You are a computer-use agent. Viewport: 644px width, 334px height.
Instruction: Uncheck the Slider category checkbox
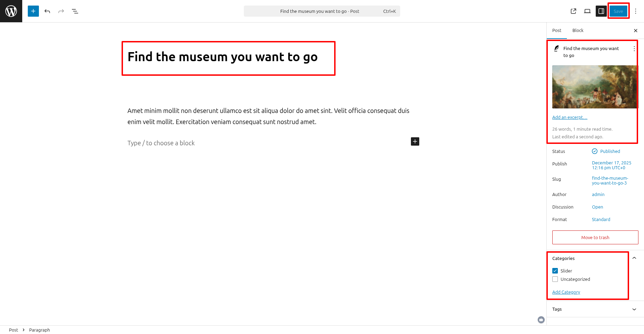coord(555,271)
